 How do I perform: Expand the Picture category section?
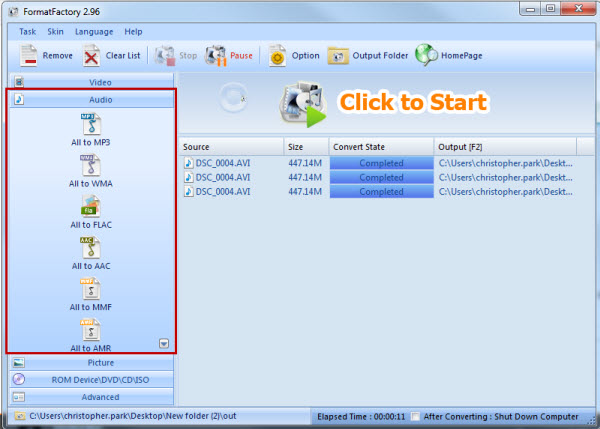tap(91, 362)
